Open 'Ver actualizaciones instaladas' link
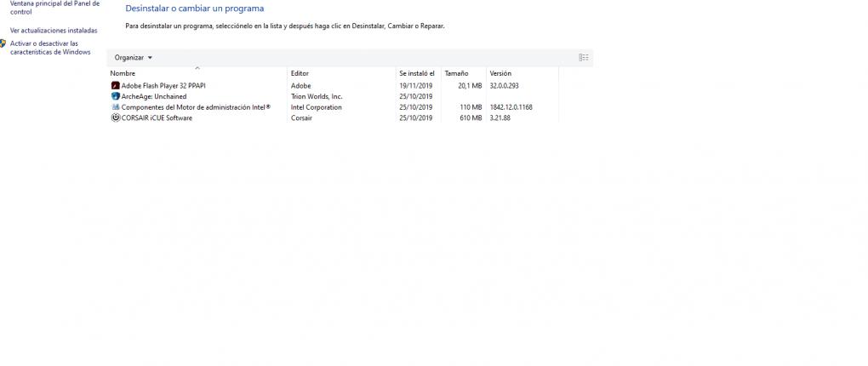The width and height of the screenshot is (868, 366). (54, 31)
